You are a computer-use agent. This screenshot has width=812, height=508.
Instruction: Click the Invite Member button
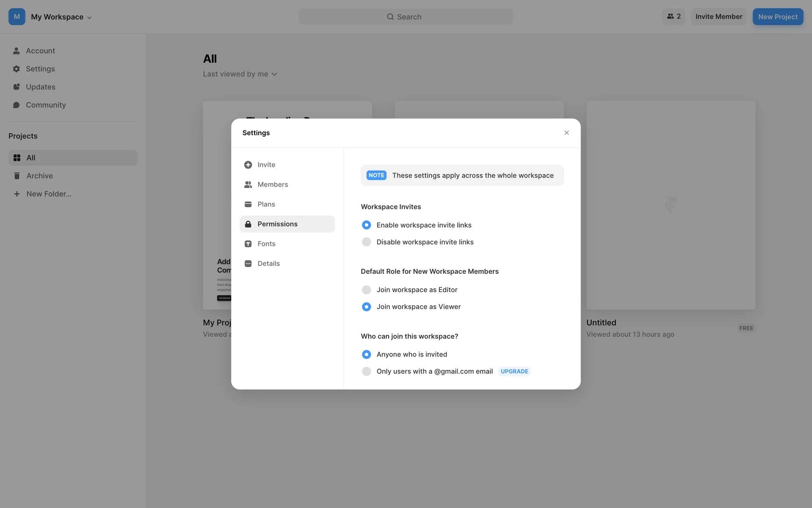(719, 17)
